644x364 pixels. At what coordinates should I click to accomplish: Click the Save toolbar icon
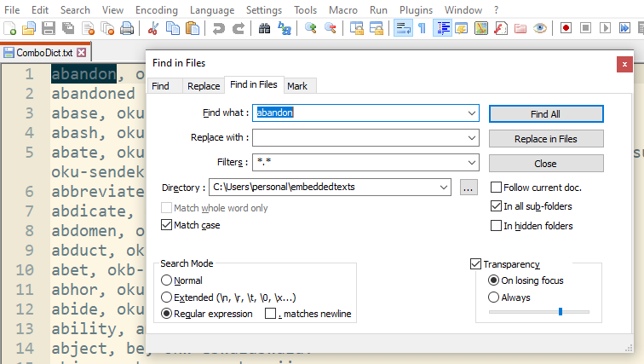pos(49,28)
